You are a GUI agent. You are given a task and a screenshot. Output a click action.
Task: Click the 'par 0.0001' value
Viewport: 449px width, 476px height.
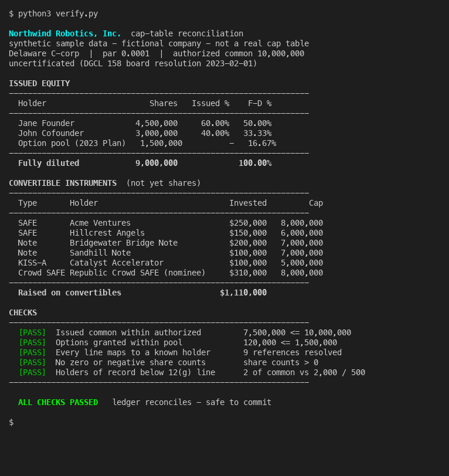(x=126, y=53)
